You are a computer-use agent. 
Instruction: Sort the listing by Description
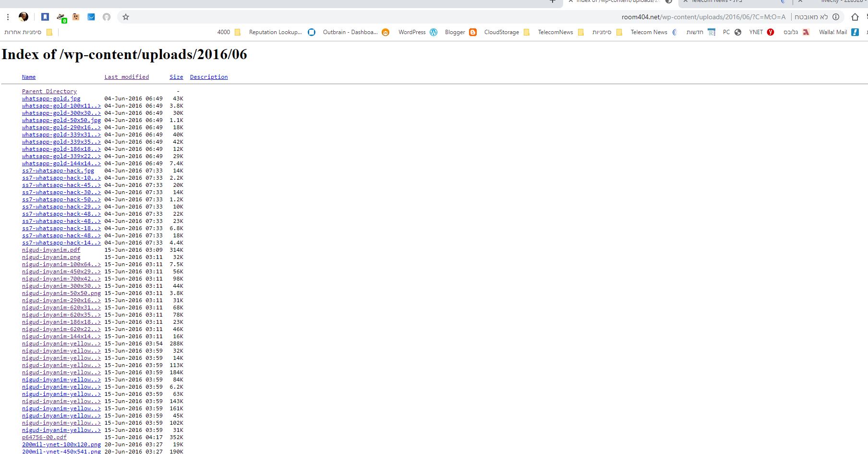[x=209, y=77]
